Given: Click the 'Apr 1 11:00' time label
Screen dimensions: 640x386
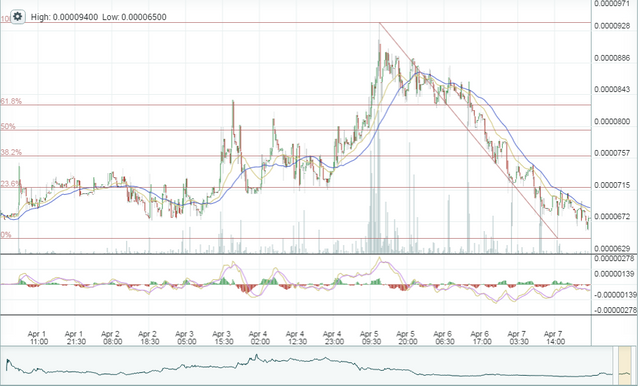Looking at the screenshot, I should click(x=37, y=337).
